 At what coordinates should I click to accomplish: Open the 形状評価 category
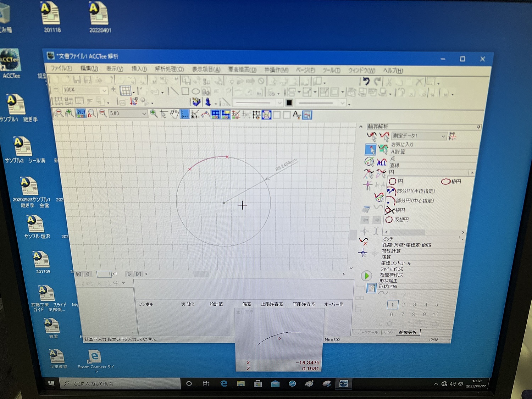388,287
